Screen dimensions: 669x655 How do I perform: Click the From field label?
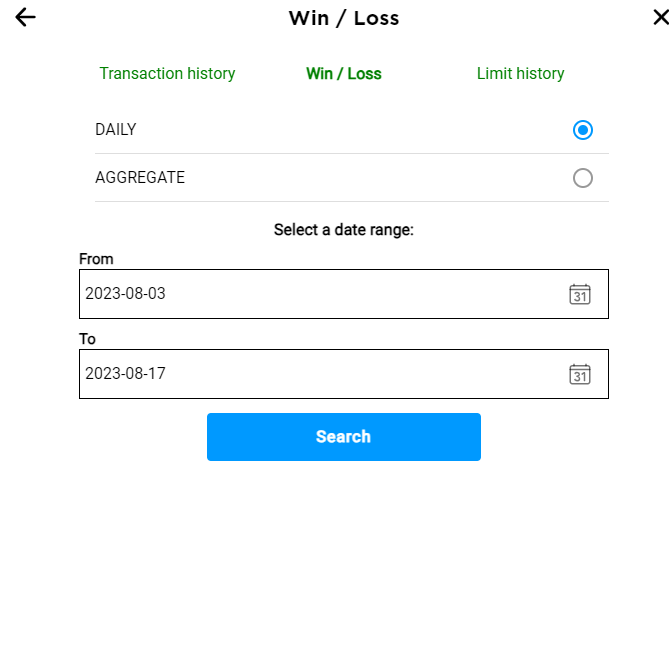(x=96, y=259)
